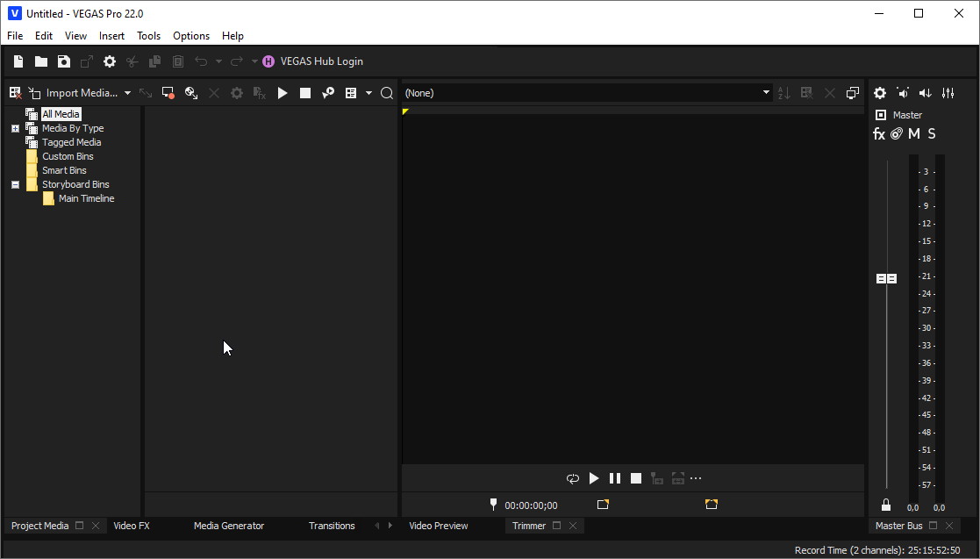Open the Help menu

(x=232, y=36)
